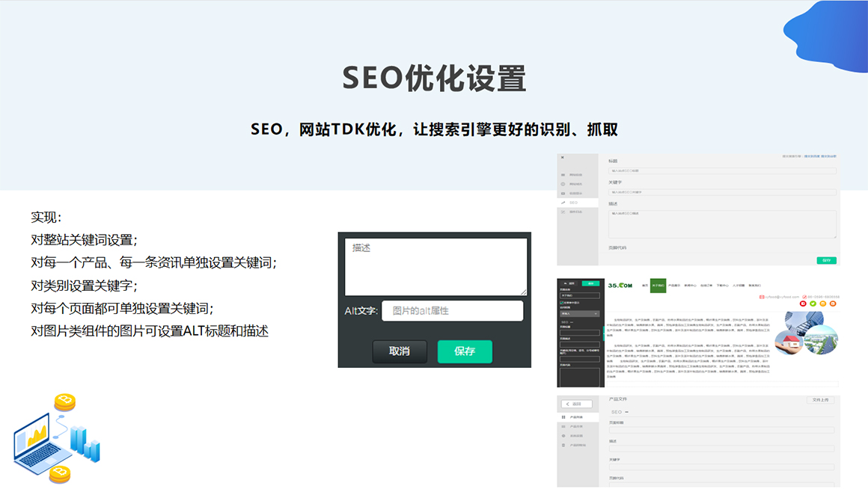
Task: Close the settings panel with X icon
Action: (562, 157)
